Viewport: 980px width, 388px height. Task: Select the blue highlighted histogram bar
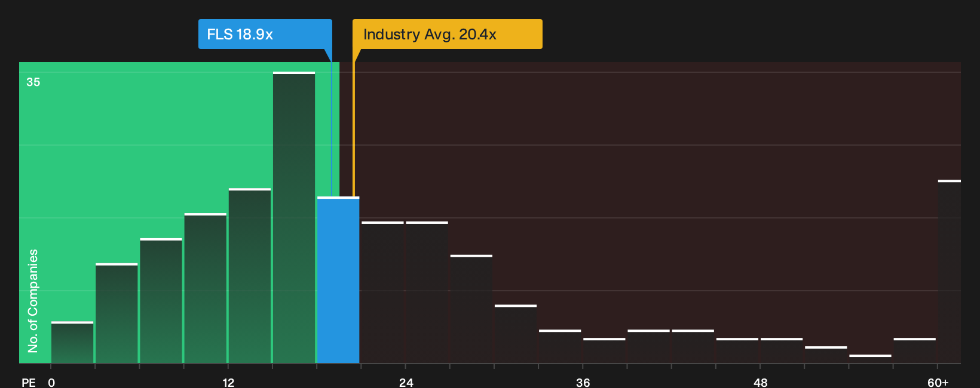[338, 280]
